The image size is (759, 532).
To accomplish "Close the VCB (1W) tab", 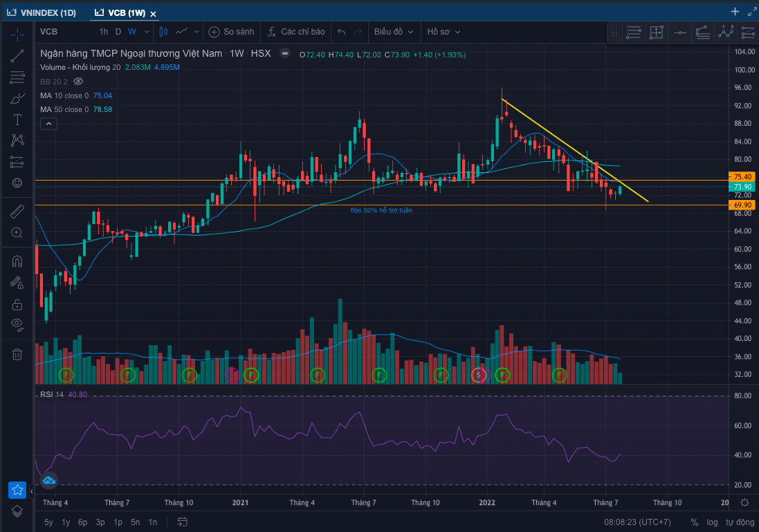I will [153, 14].
